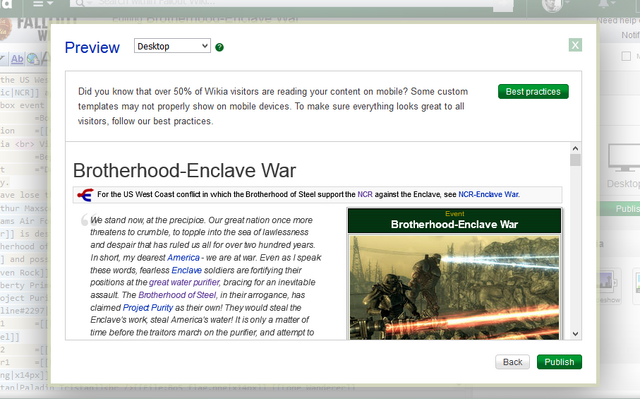640x399 pixels.
Task: Click the preview scrollbar down arrow
Action: (x=575, y=334)
